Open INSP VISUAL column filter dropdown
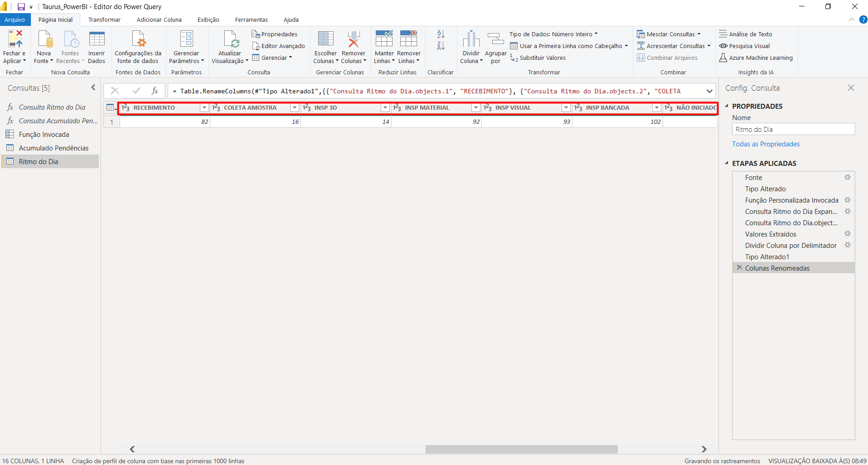 [566, 108]
